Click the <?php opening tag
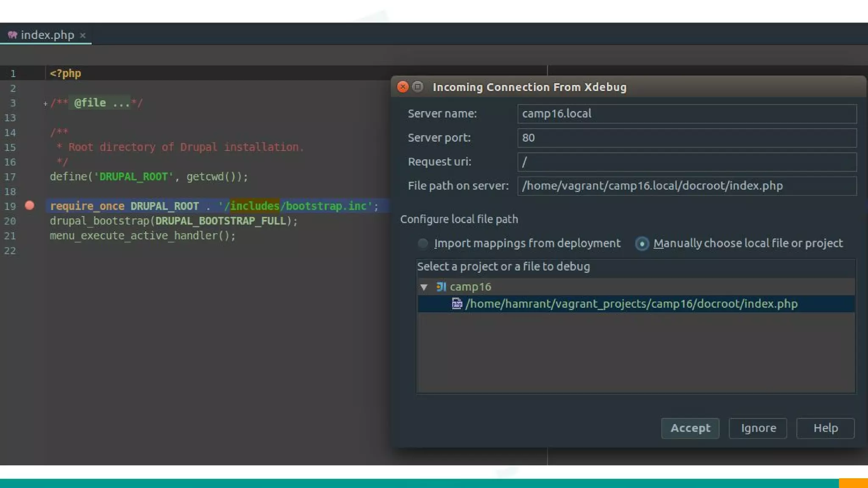The width and height of the screenshot is (868, 488). coord(65,73)
